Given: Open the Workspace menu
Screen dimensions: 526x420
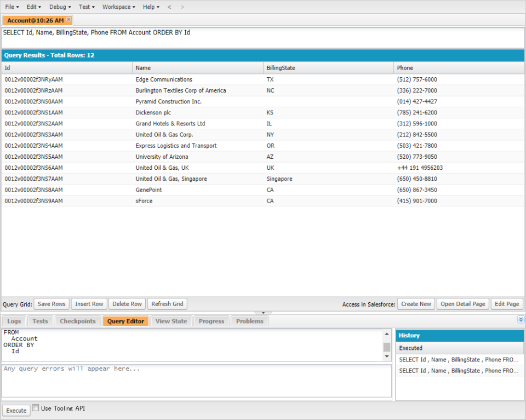Looking at the screenshot, I should pos(119,7).
